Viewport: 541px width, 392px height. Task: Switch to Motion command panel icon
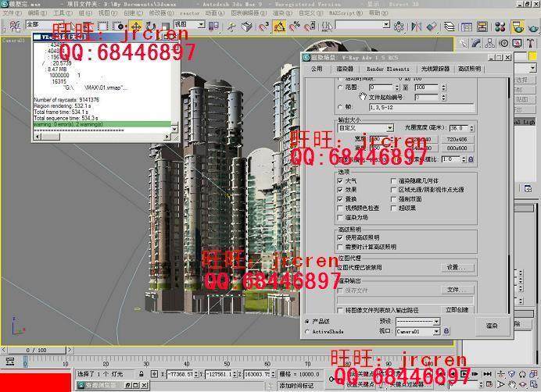click(503, 43)
